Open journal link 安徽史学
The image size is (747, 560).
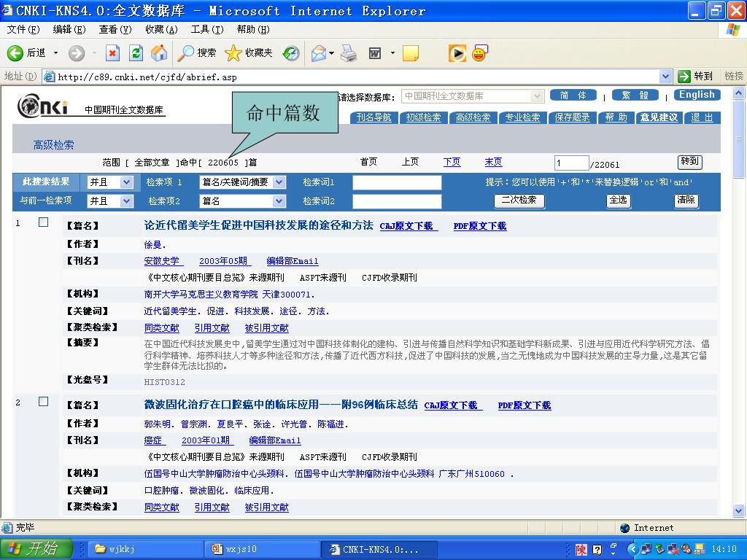(x=163, y=261)
